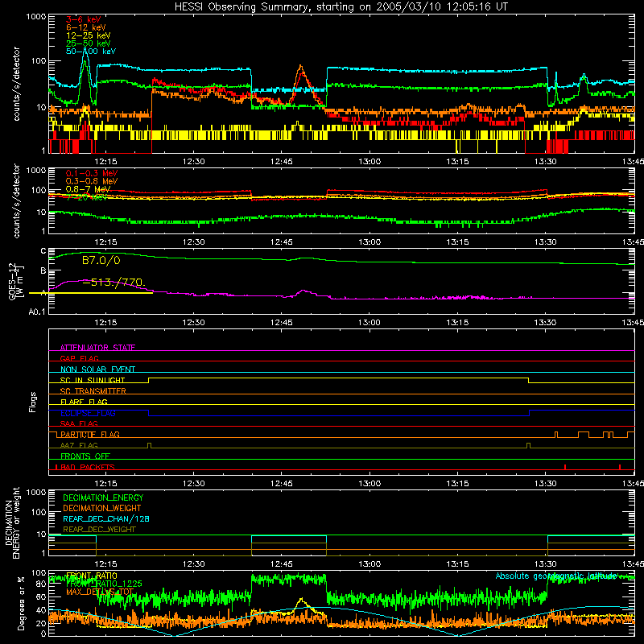Click the C level tick on the GOES axis

click(43, 251)
